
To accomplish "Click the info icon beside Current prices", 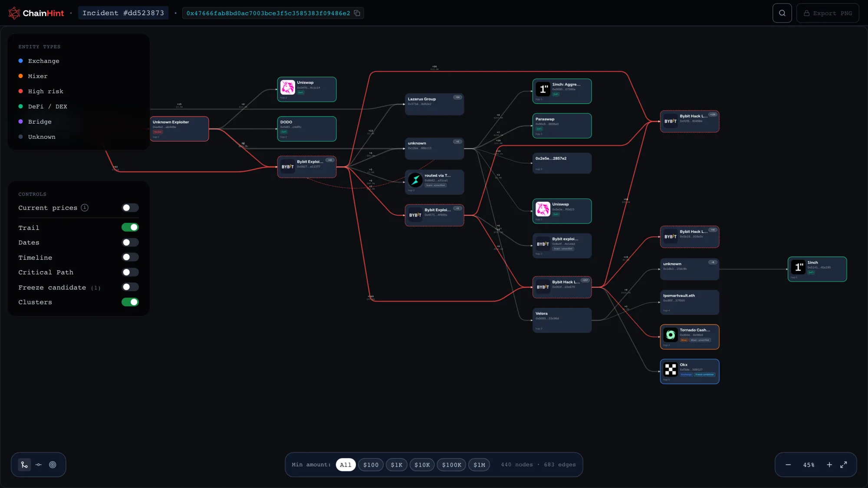I will pos(85,208).
